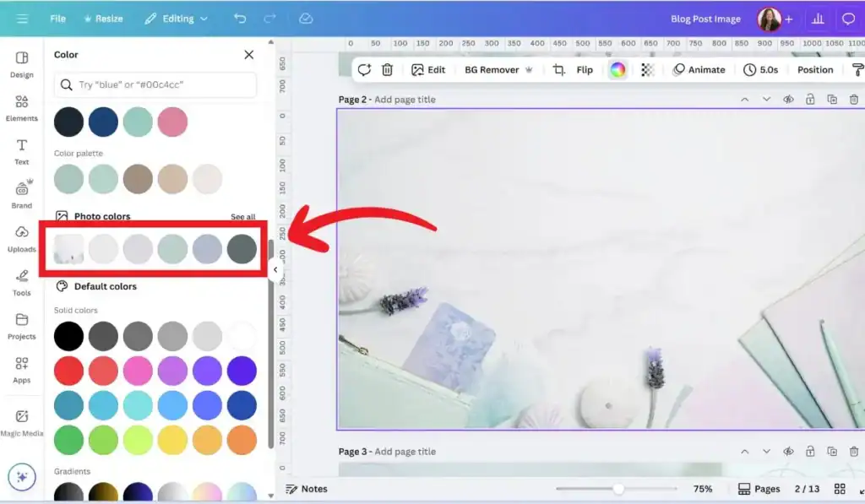Open the transparency control on the toolbar
The height and width of the screenshot is (504, 865).
(x=647, y=69)
